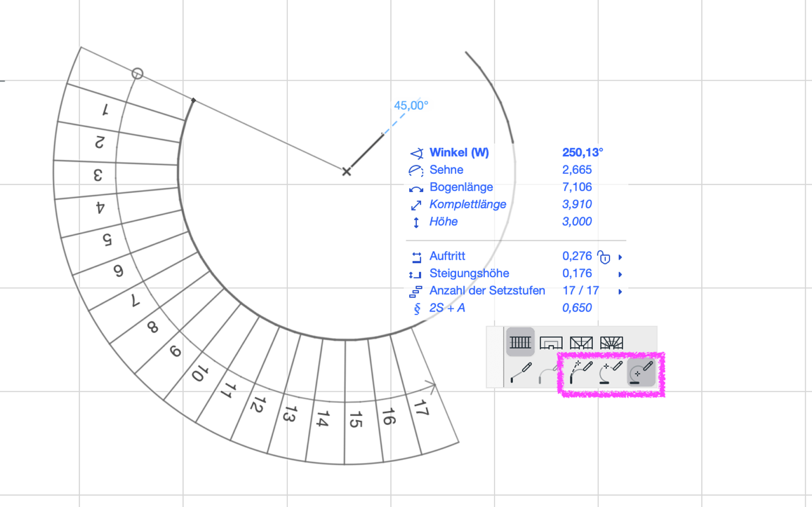The image size is (812, 507).
Task: Choose the landing segment type icon
Action: pos(550,342)
